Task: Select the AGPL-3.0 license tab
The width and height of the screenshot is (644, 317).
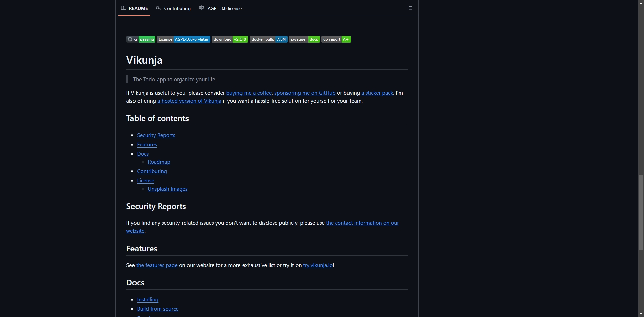Action: click(x=220, y=8)
